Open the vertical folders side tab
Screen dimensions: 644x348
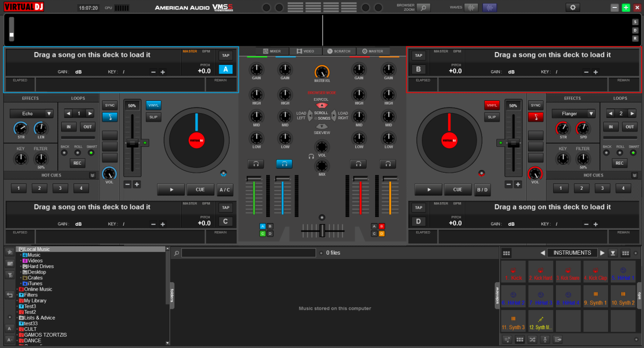[x=172, y=296]
